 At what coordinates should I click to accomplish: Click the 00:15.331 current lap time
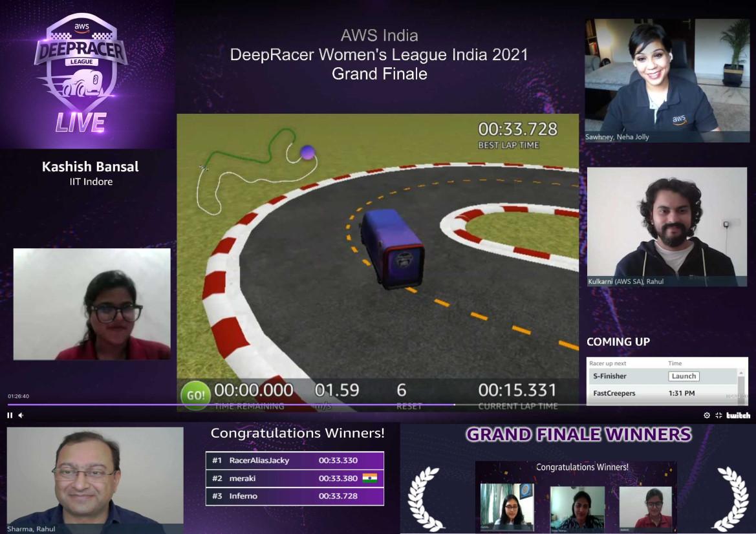(x=517, y=390)
